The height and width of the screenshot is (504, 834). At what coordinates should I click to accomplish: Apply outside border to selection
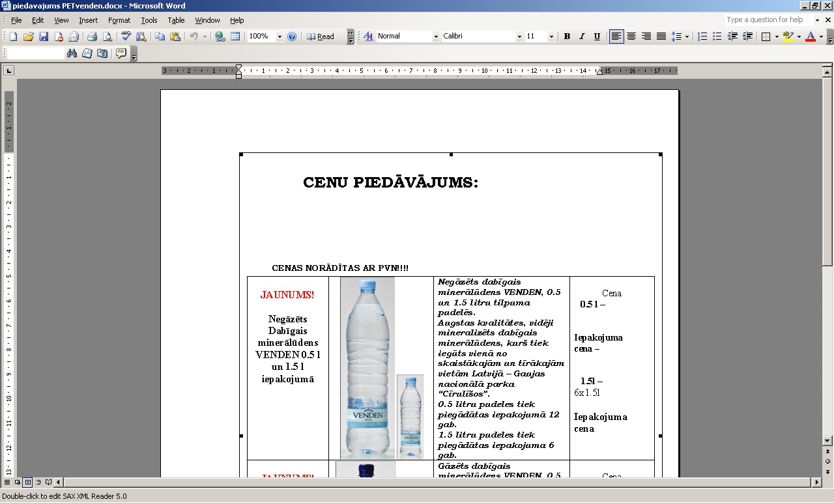766,36
